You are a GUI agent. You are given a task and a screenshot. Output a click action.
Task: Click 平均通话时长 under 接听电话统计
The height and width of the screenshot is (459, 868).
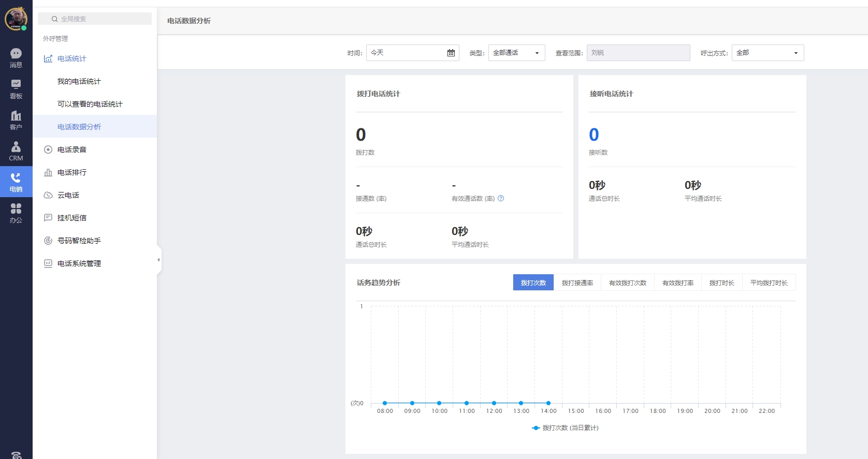click(x=703, y=199)
